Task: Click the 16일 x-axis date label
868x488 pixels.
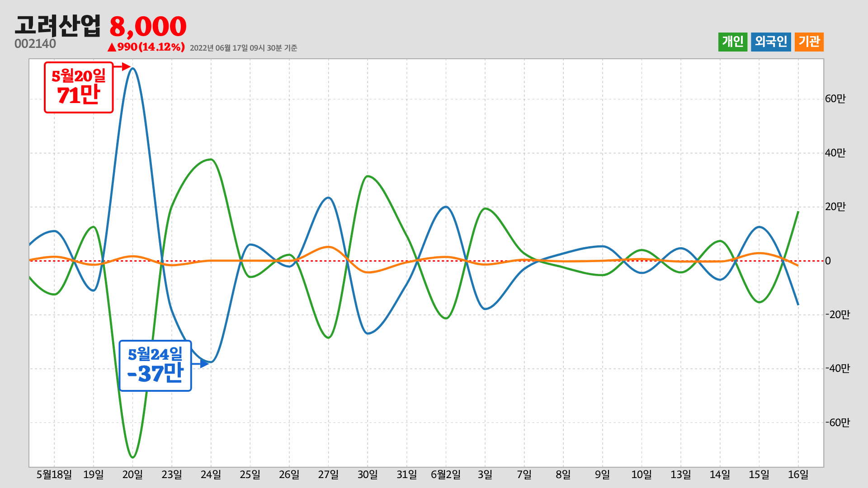Action: point(798,474)
